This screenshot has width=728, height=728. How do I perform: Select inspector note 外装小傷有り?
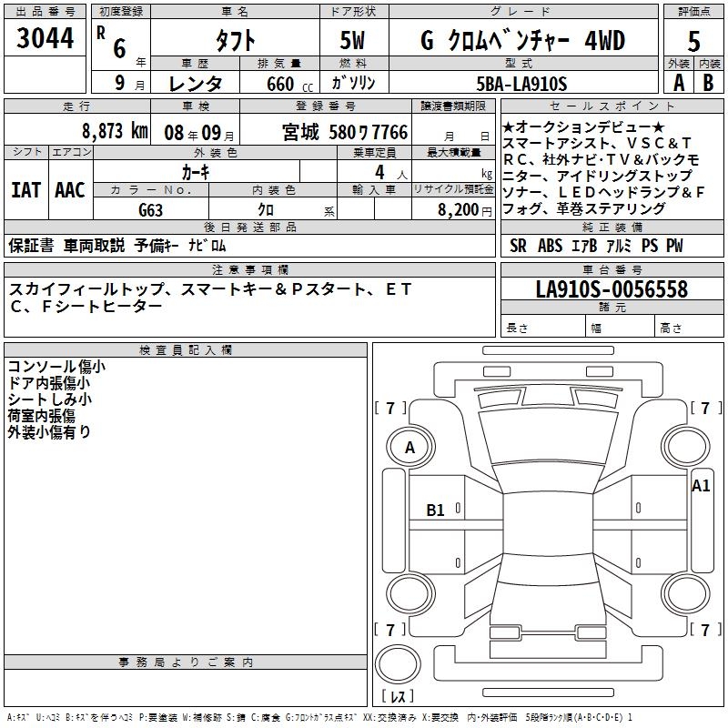click(x=49, y=431)
